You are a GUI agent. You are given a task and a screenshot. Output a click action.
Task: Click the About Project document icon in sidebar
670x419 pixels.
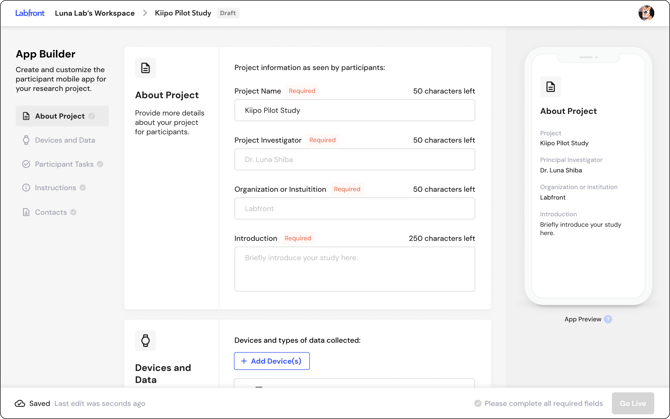(x=26, y=116)
